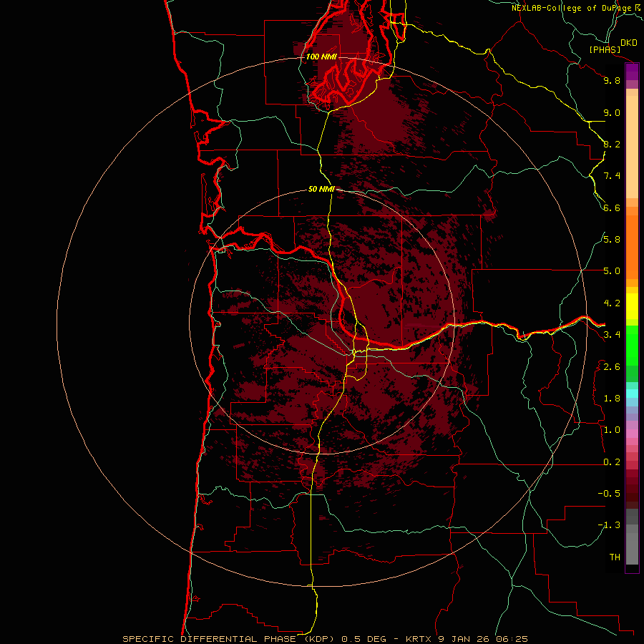
Task: Click the [PHAS] units label
Action: (x=605, y=50)
